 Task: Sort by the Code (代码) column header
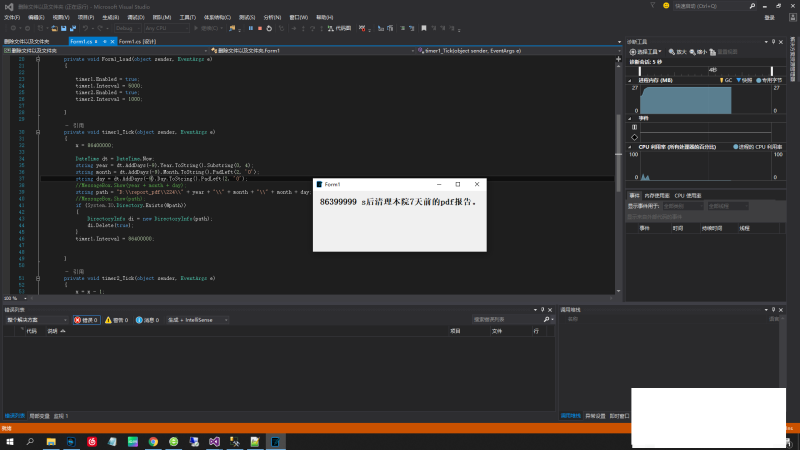tap(32, 331)
